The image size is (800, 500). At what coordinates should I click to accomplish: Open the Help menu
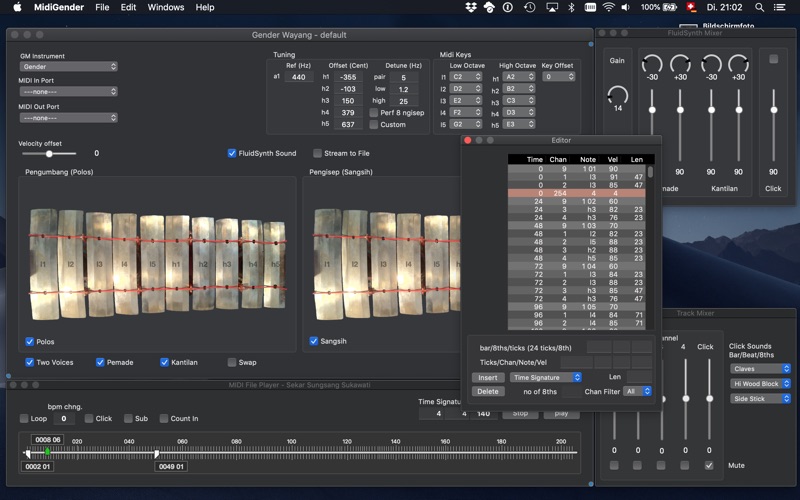[x=205, y=7]
